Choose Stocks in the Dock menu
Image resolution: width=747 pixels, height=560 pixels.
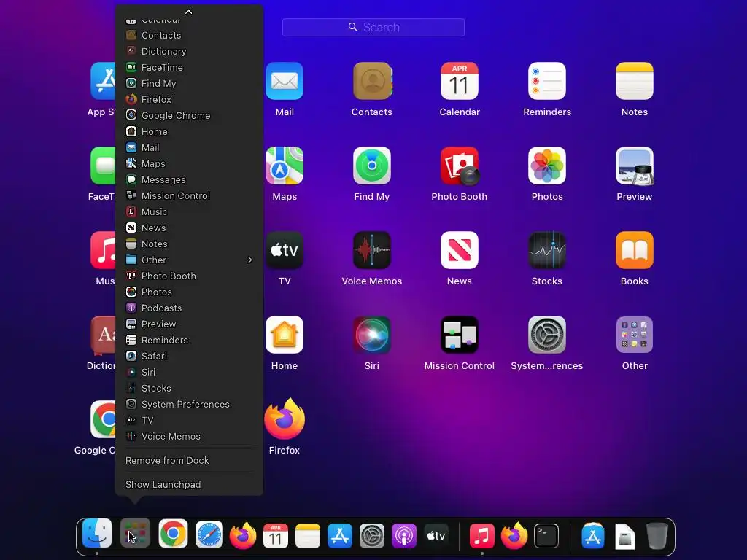pos(189,389)
